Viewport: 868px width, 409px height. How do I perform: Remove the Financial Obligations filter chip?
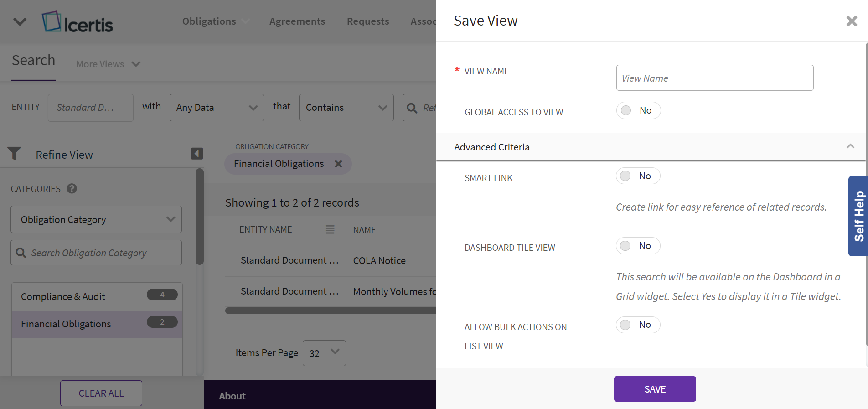tap(338, 164)
